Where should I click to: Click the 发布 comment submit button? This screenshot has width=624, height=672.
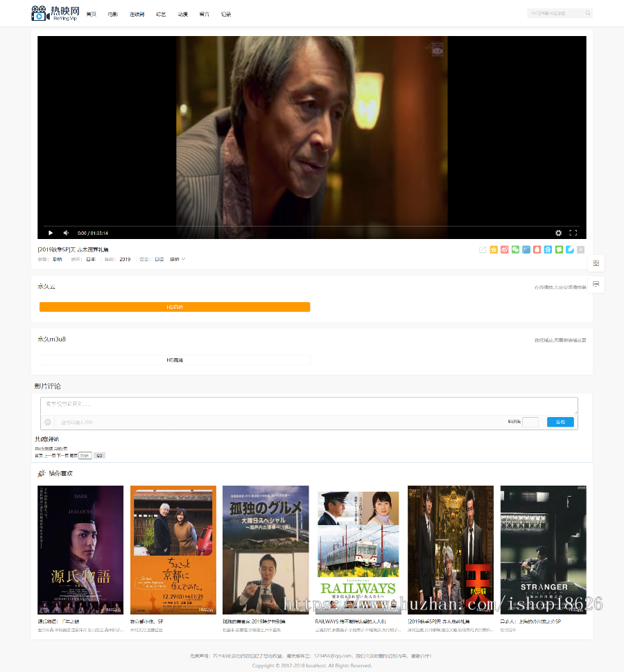click(x=560, y=422)
